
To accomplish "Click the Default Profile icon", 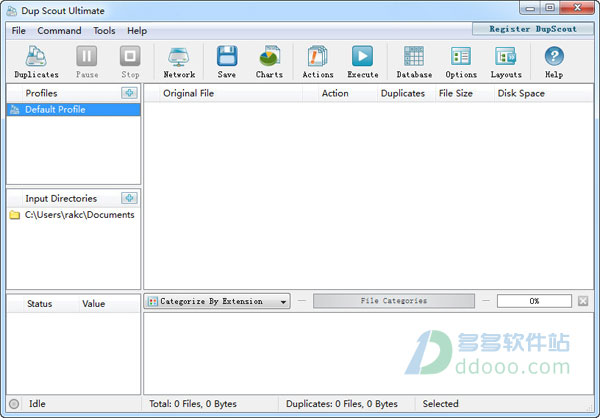I will pos(15,110).
